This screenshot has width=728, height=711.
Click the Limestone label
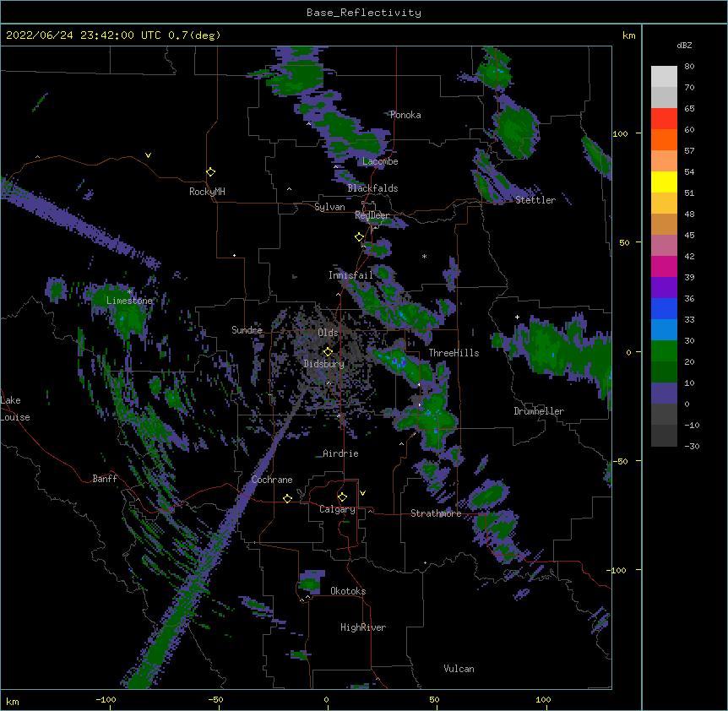tap(129, 301)
